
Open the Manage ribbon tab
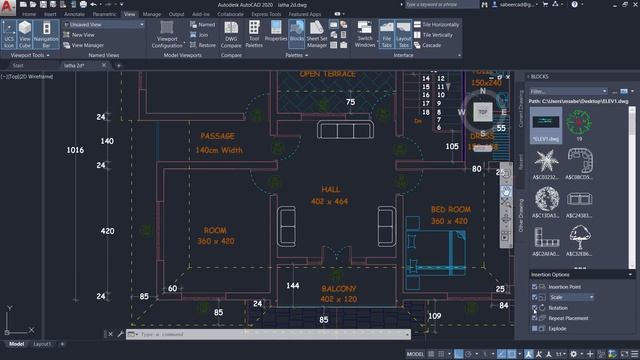pyautogui.click(x=152, y=14)
